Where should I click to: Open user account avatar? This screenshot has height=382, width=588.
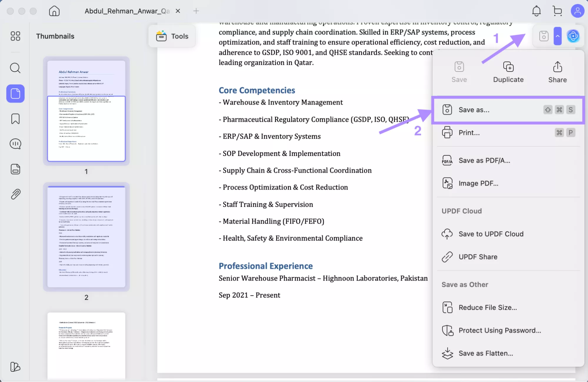577,11
